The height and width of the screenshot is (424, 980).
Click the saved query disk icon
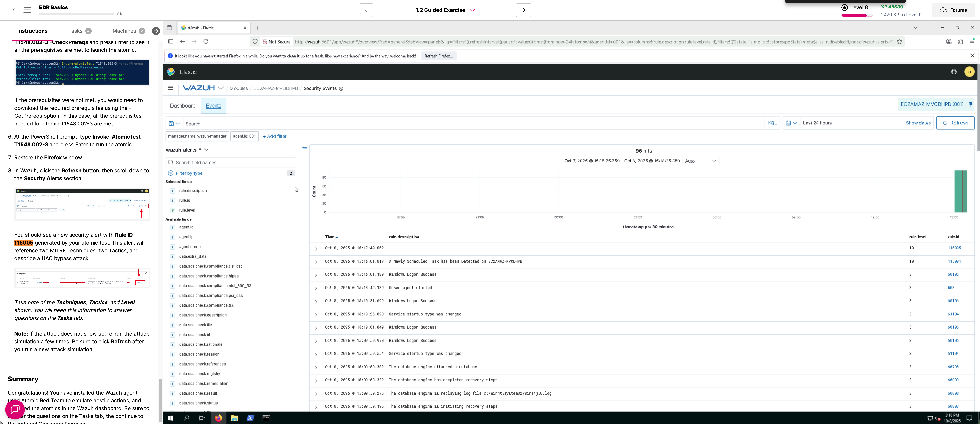[x=172, y=123]
